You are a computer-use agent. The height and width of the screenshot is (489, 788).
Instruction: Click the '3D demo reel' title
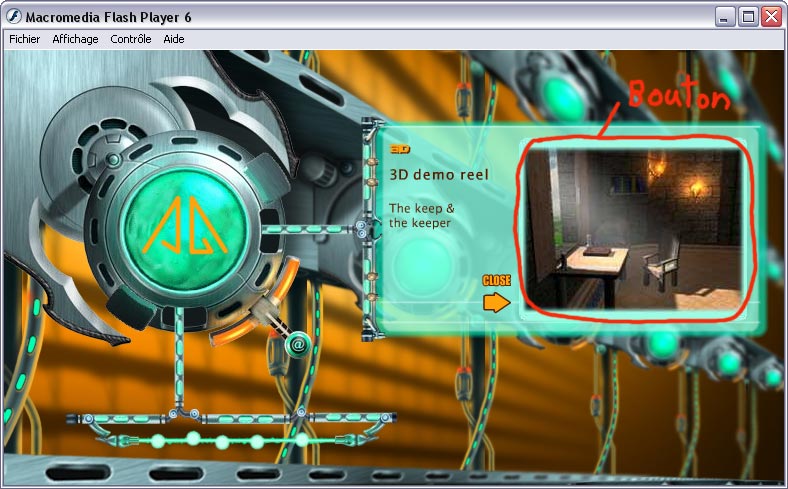439,174
